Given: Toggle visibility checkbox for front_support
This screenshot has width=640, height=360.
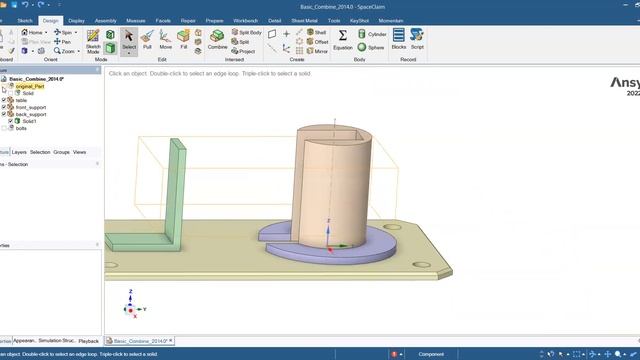Looking at the screenshot, I should click(4, 107).
